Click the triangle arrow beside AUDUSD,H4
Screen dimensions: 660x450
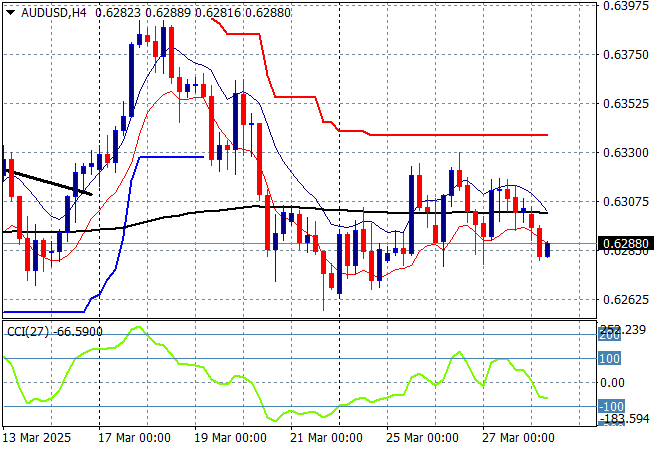[10, 11]
